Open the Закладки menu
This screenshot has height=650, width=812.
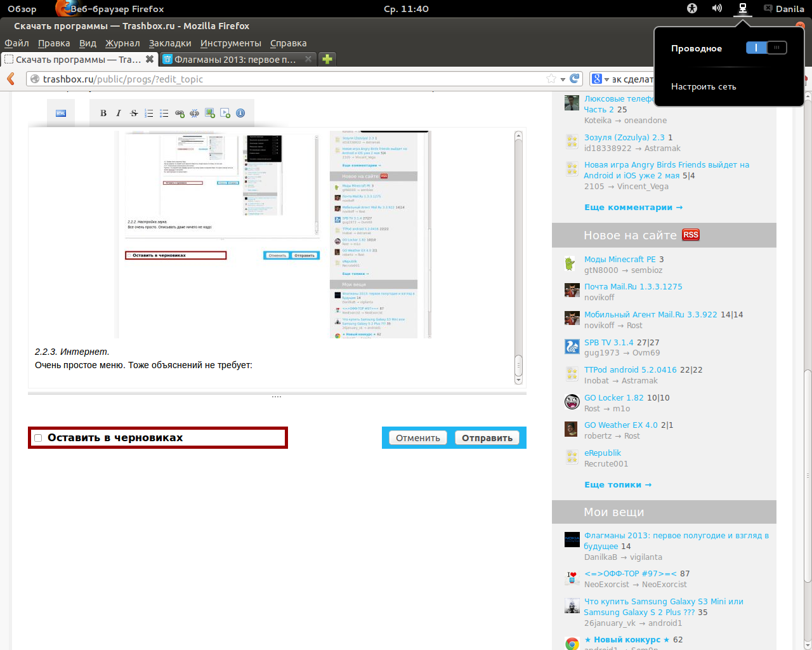click(170, 43)
